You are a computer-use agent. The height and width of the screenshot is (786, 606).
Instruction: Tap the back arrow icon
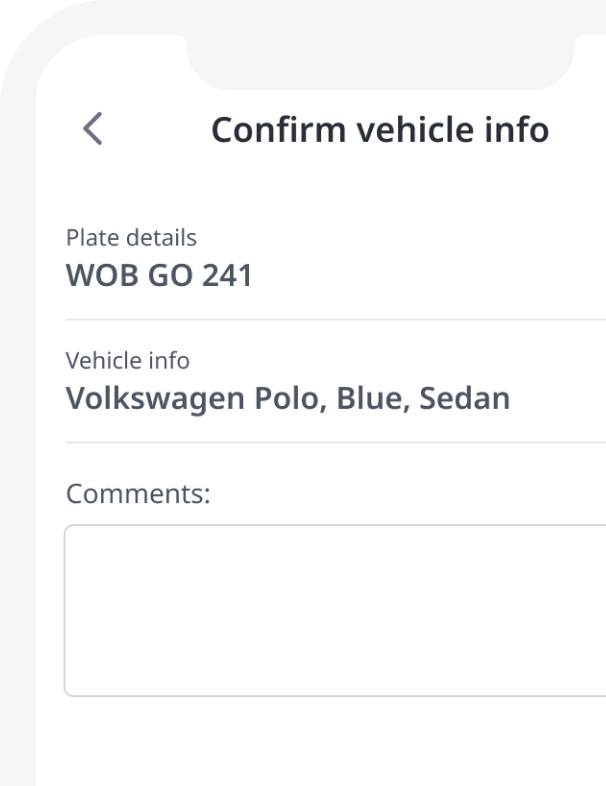coord(92,130)
